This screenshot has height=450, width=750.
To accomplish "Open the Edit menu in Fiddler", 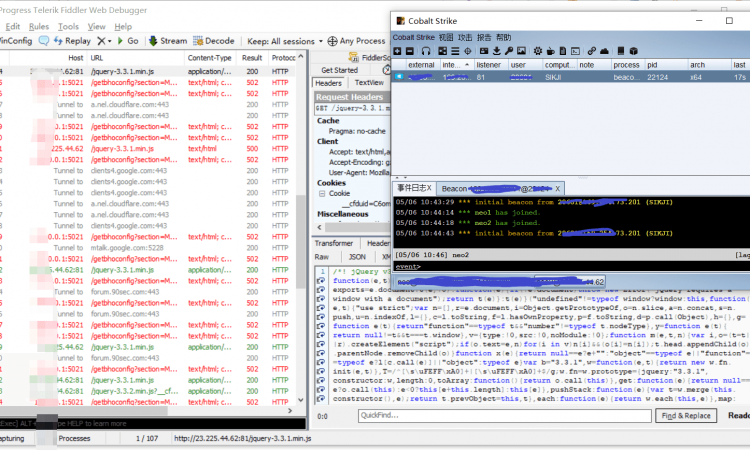I will click(x=12, y=27).
